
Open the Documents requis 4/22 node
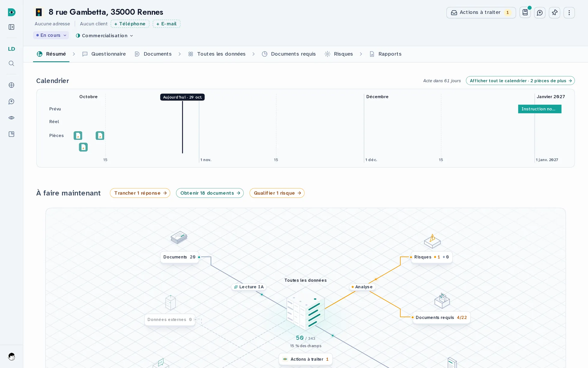coord(441,317)
